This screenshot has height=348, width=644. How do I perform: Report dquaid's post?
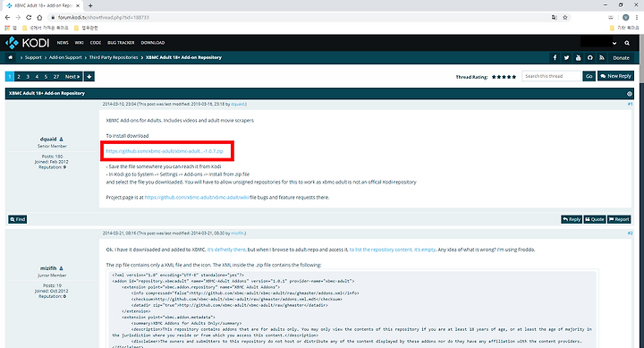pos(619,219)
